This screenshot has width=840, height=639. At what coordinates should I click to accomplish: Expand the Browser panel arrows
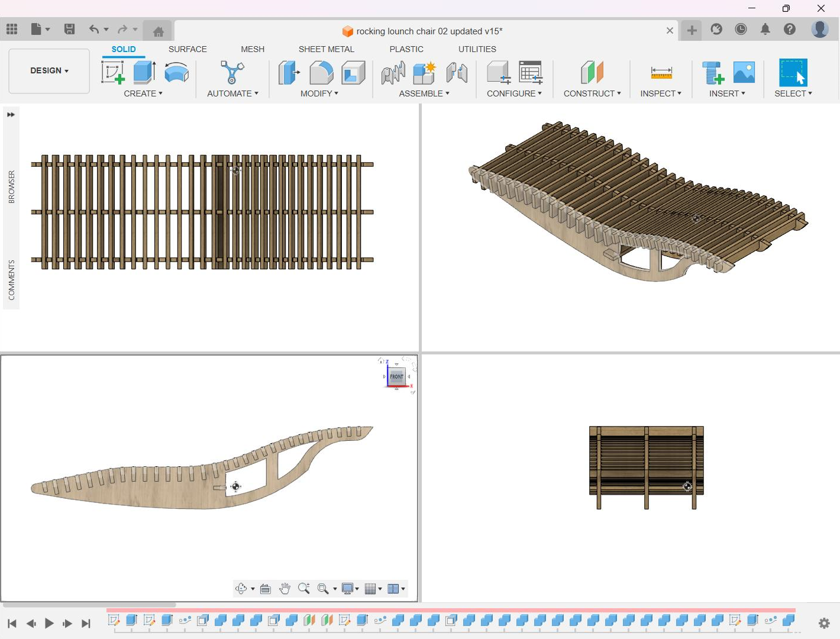11,115
